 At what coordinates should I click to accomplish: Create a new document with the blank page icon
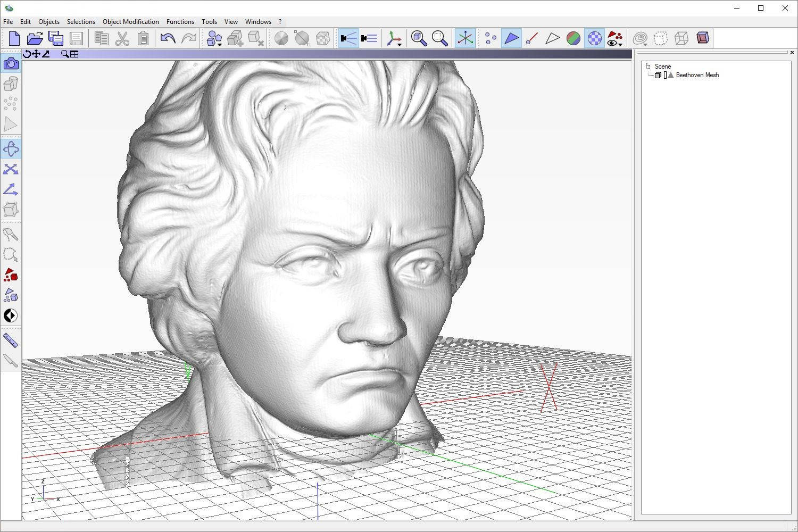point(14,38)
